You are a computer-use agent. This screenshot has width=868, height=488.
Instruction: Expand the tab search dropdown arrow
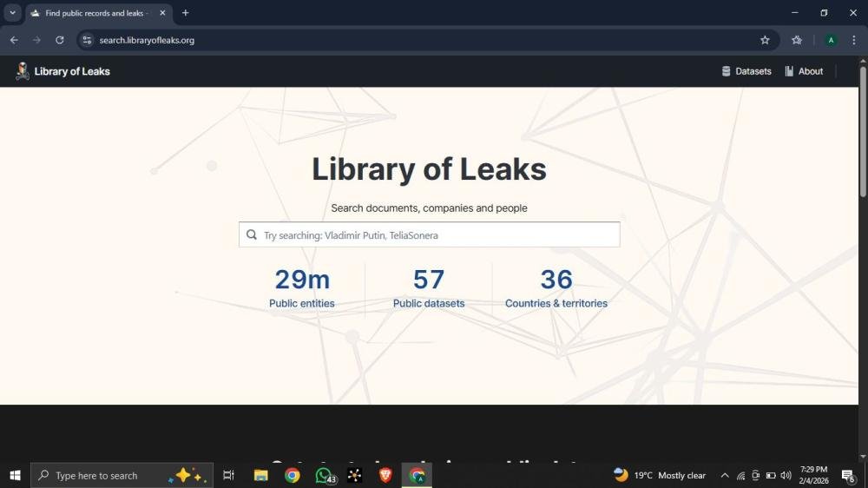point(12,13)
